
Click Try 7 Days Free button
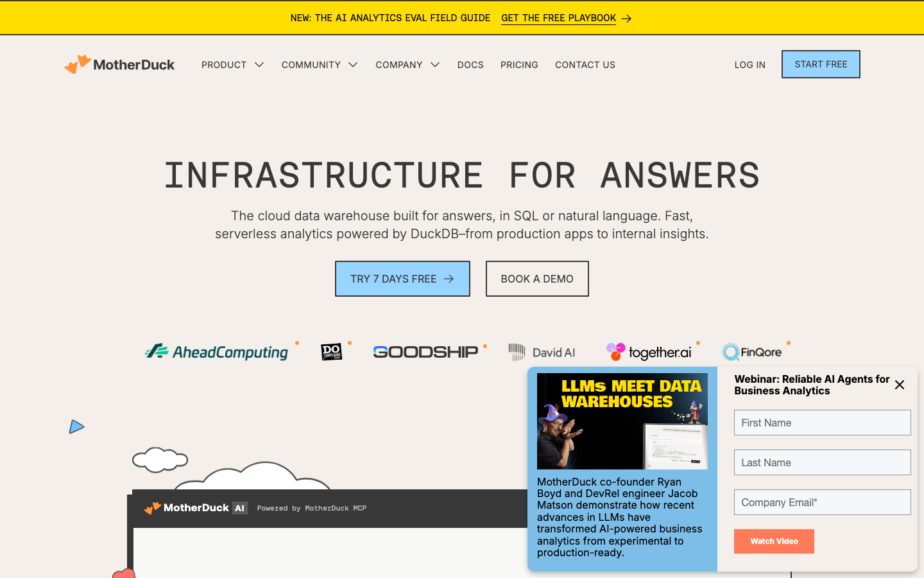click(x=402, y=279)
